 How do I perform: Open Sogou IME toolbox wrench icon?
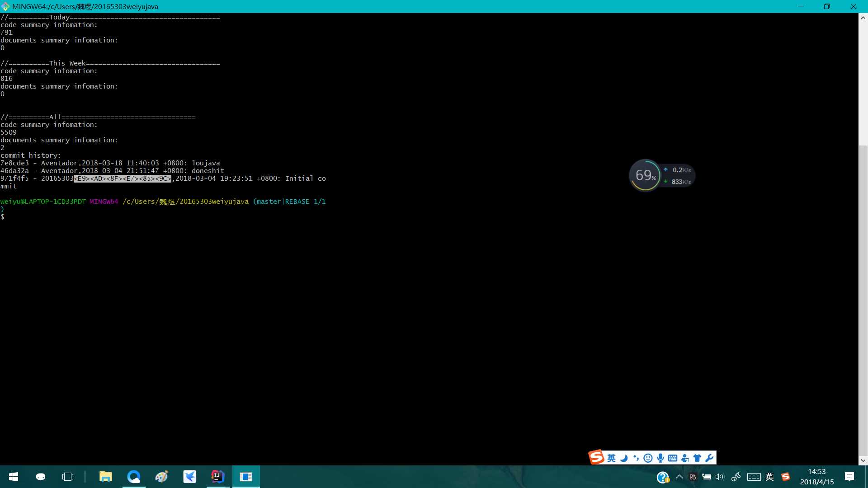coord(709,458)
